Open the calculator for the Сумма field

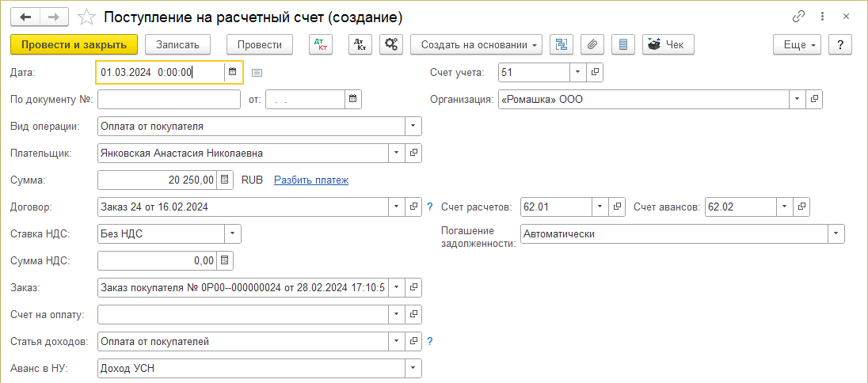pos(225,180)
